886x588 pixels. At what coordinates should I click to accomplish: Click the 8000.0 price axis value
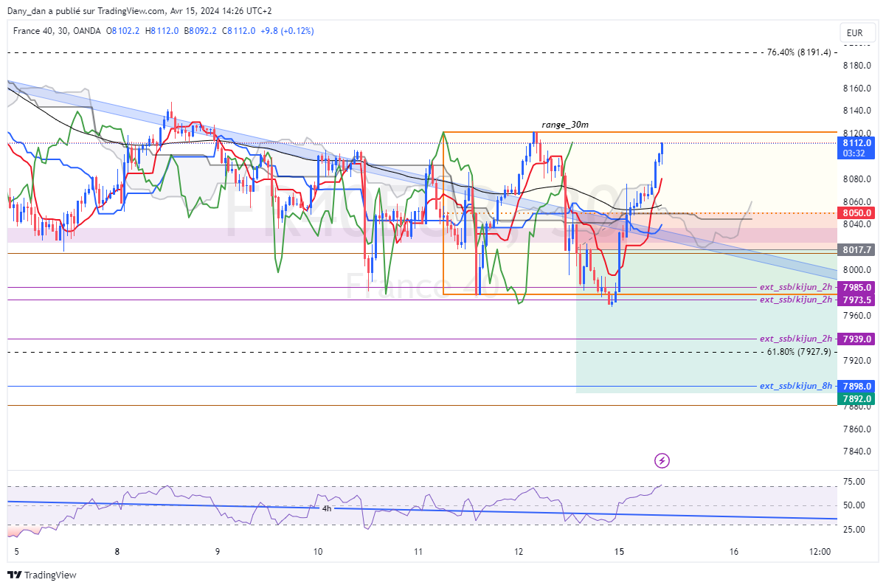[x=856, y=270]
